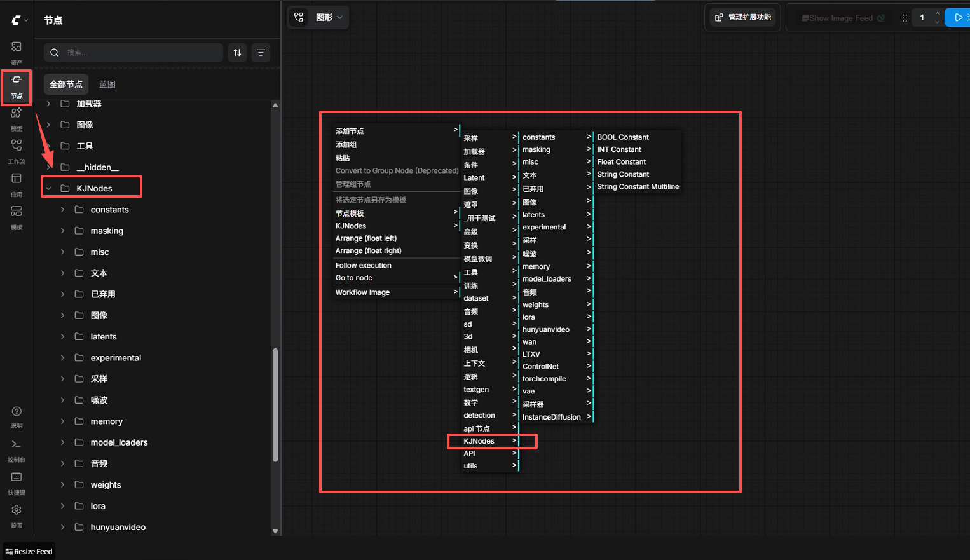Collapse the KJNodes folder chevron in tree
Image resolution: width=970 pixels, height=560 pixels.
[48, 188]
